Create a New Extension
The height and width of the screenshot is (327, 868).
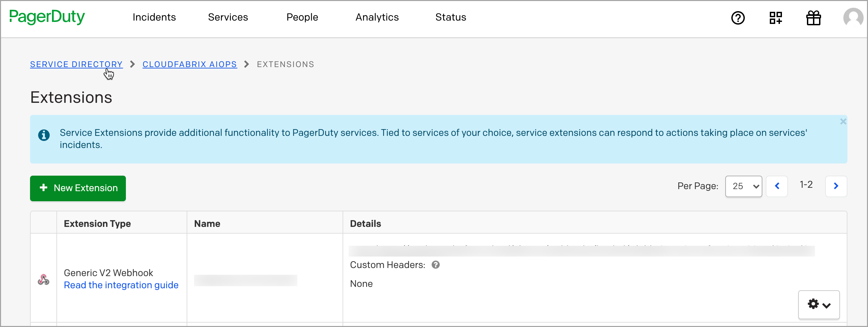pos(78,188)
